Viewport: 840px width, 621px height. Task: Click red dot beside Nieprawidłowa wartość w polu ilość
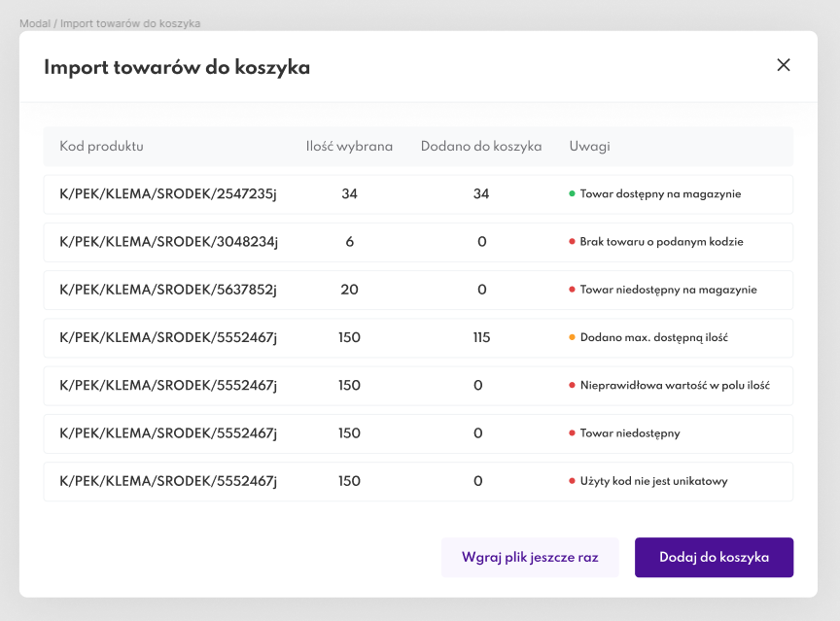[572, 386]
